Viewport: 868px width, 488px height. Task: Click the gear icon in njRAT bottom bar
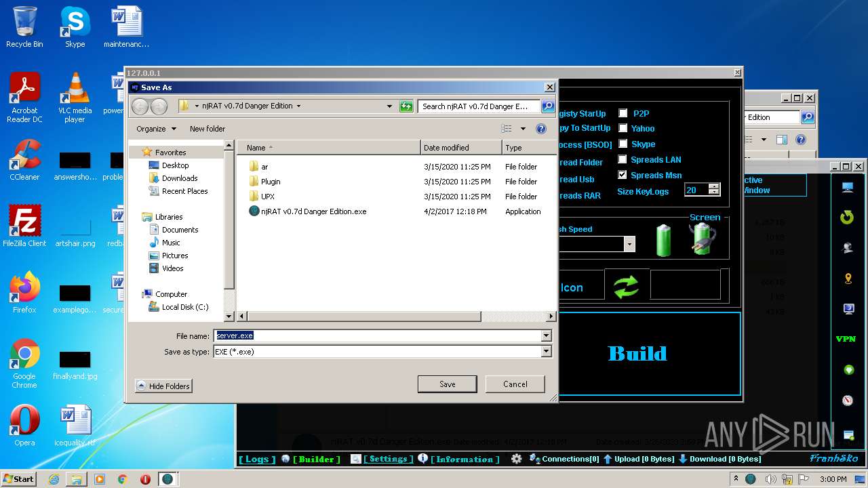(516, 459)
